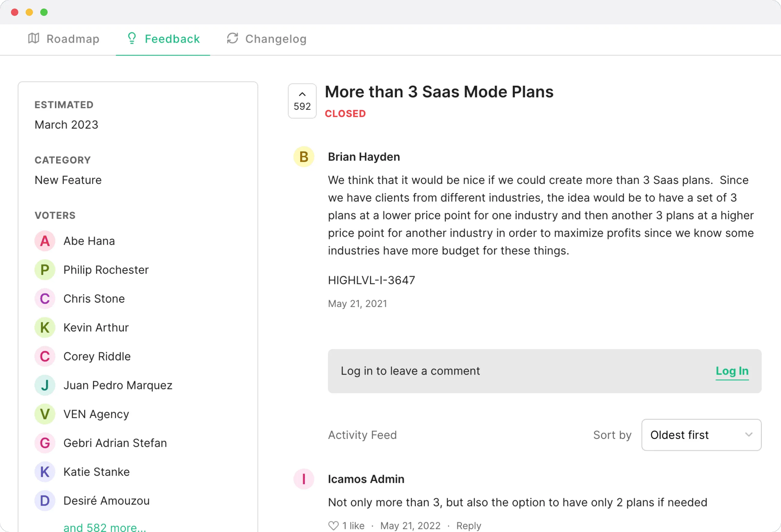Click the Changelog refresh icon
781x532 pixels.
click(232, 38)
